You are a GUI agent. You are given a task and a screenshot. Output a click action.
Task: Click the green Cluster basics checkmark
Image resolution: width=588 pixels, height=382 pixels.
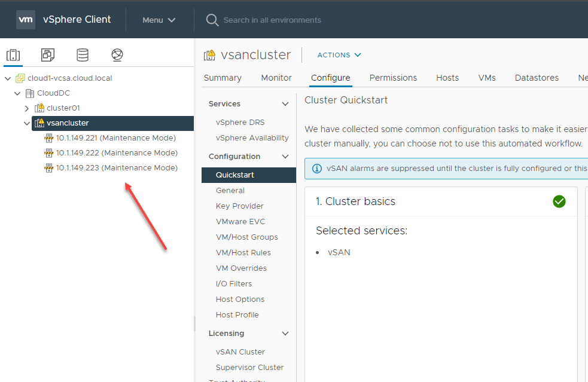coord(559,201)
